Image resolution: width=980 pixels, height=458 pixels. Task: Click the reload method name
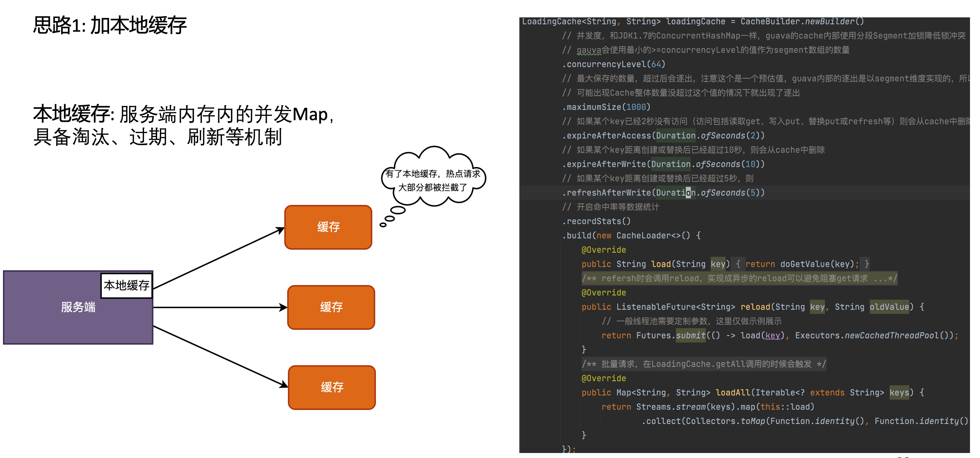point(755,307)
